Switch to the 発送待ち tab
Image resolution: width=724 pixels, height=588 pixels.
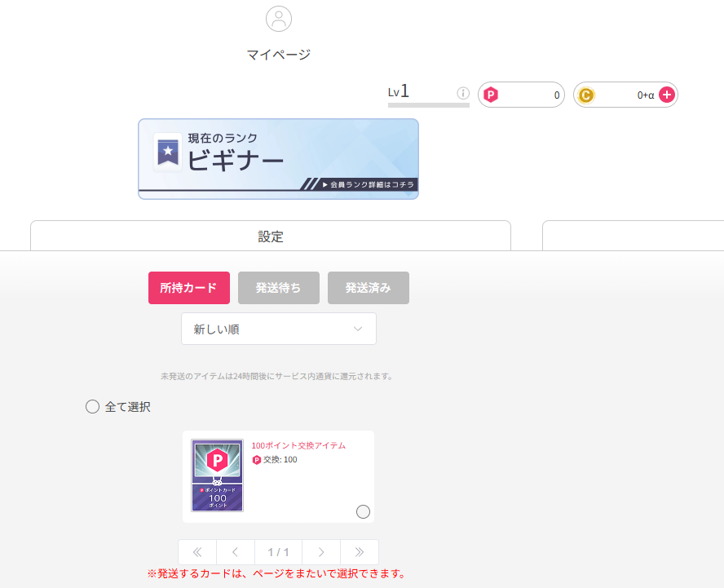pyautogui.click(x=278, y=288)
